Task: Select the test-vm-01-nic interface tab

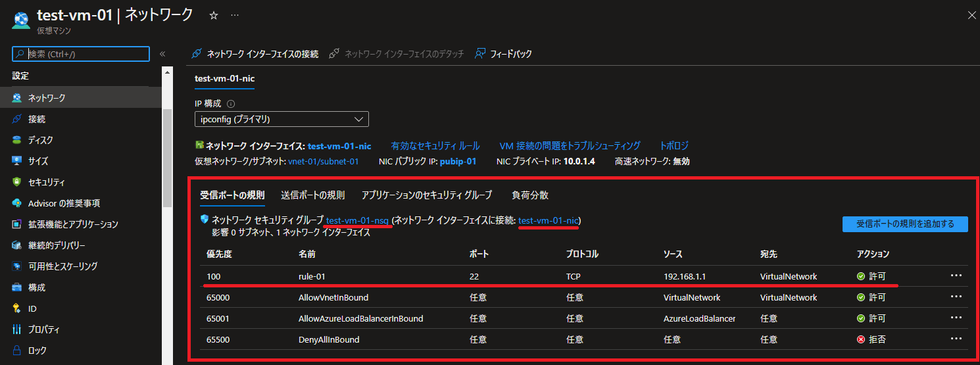Action: point(225,78)
